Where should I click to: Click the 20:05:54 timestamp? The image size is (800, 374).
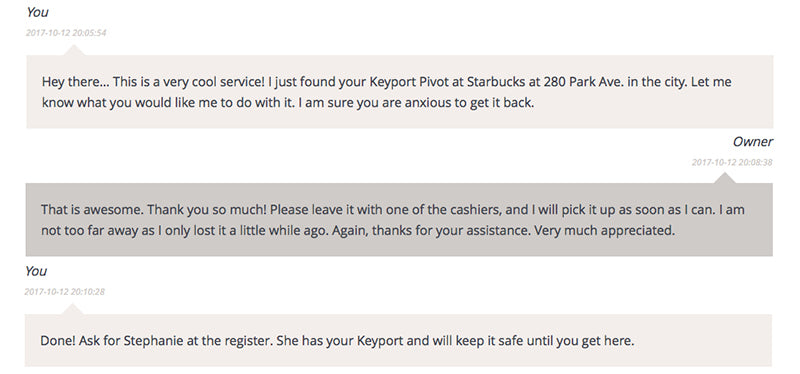pyautogui.click(x=66, y=33)
